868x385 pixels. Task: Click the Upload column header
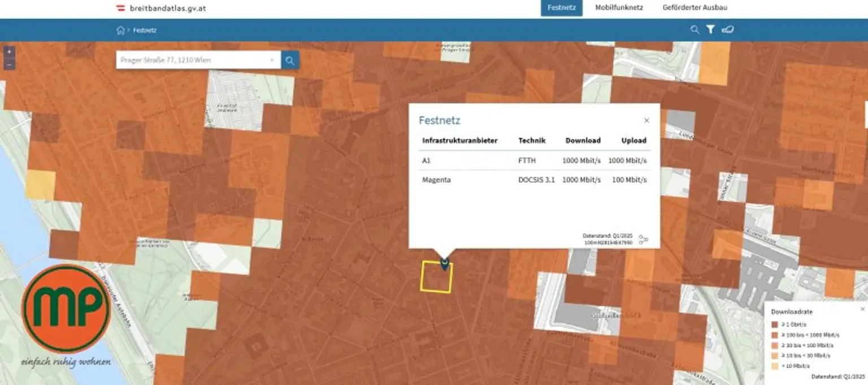coord(633,141)
